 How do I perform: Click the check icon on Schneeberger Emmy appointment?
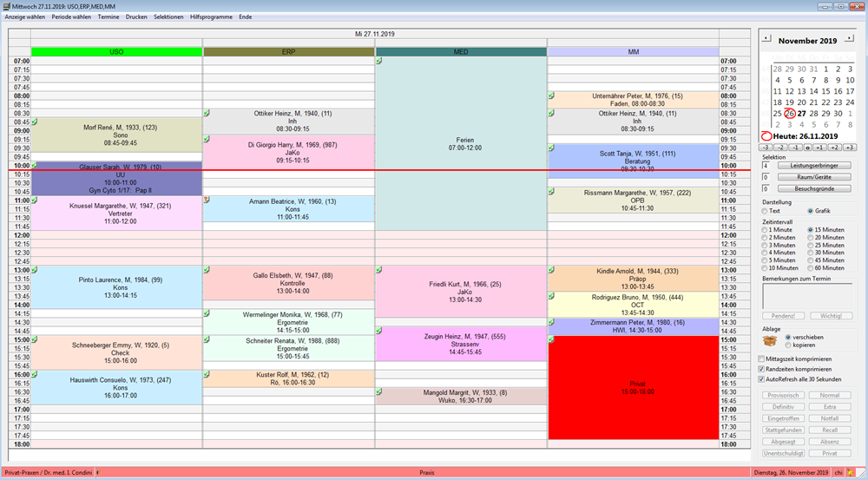(35, 339)
